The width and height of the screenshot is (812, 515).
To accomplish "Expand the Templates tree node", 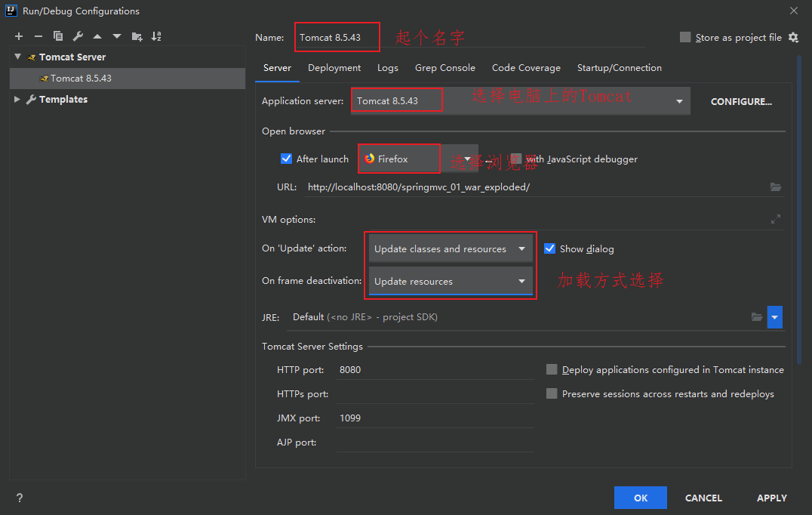I will point(17,99).
